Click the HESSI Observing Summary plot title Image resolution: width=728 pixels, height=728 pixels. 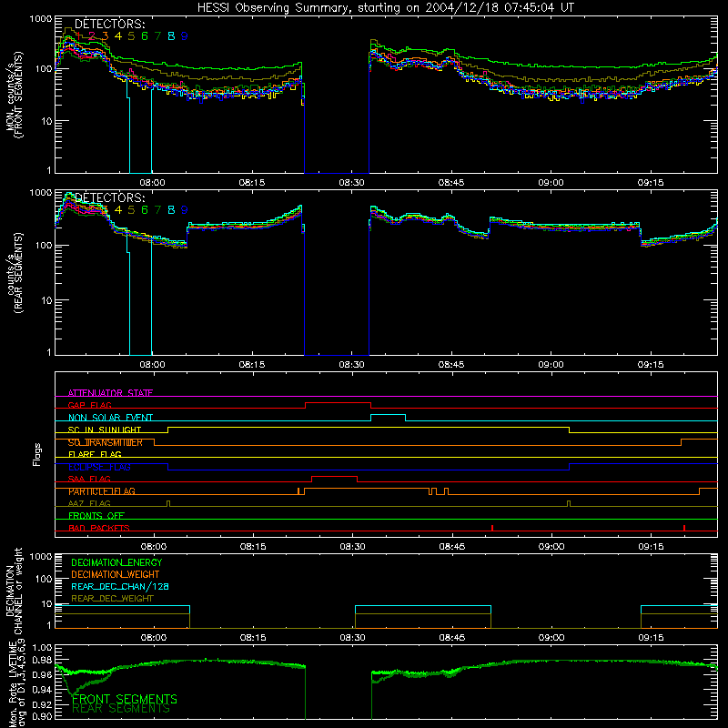[x=386, y=8]
